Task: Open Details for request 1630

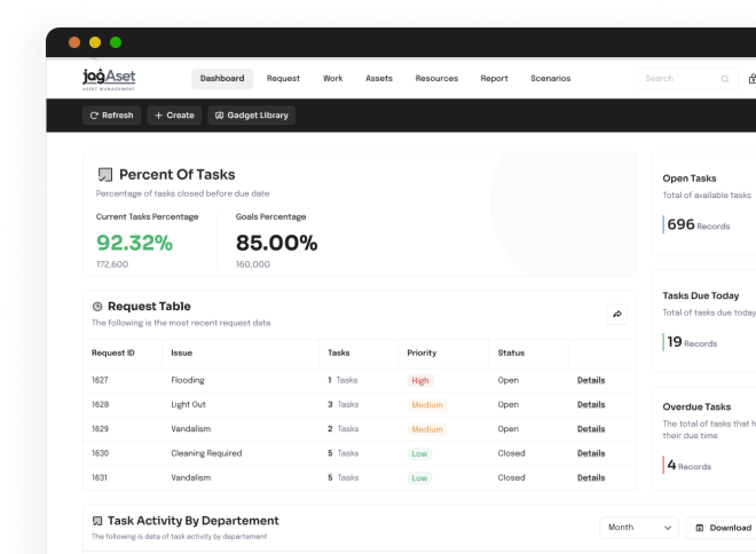Action: [x=591, y=453]
